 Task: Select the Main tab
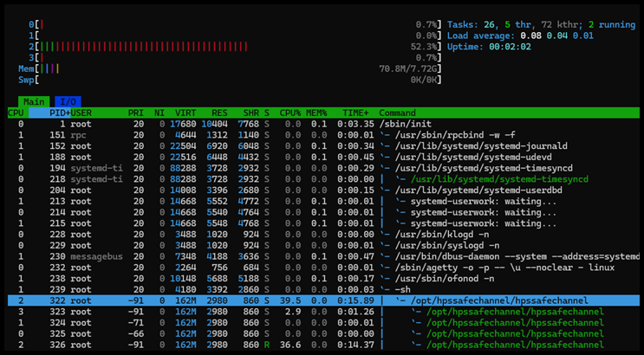(34, 102)
